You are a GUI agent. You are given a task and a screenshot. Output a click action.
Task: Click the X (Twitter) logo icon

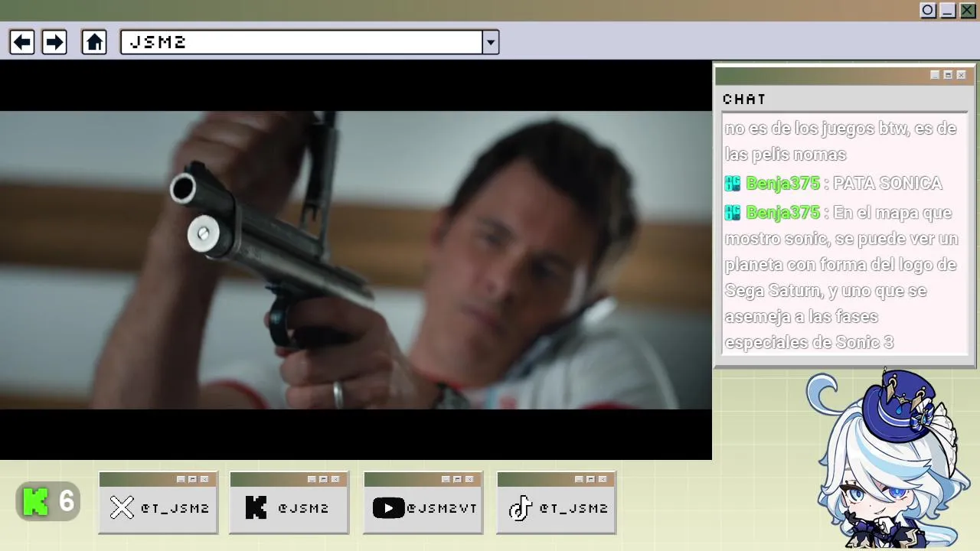click(122, 507)
